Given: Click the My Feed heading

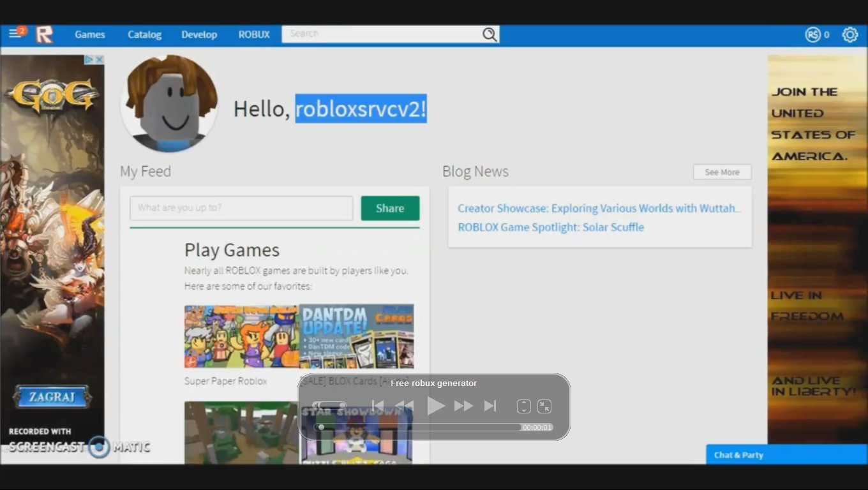Looking at the screenshot, I should click(146, 172).
